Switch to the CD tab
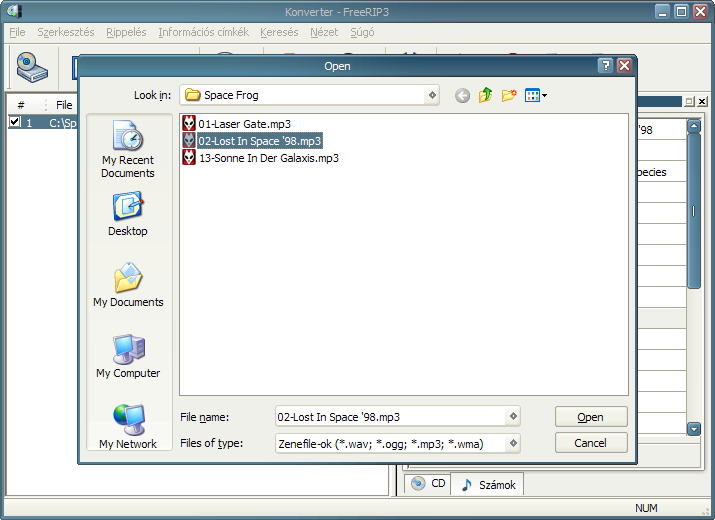 (x=428, y=484)
